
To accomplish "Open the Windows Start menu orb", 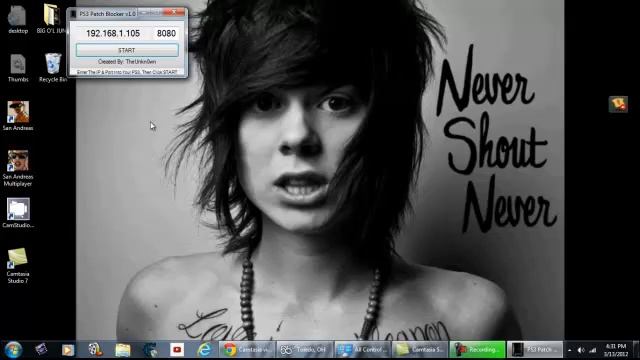I will [x=13, y=350].
